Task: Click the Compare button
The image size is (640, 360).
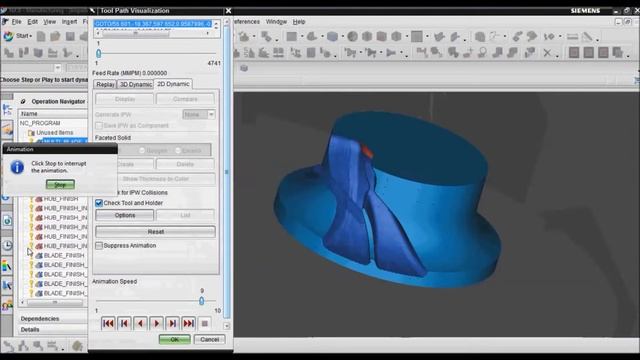Action: pyautogui.click(x=185, y=99)
